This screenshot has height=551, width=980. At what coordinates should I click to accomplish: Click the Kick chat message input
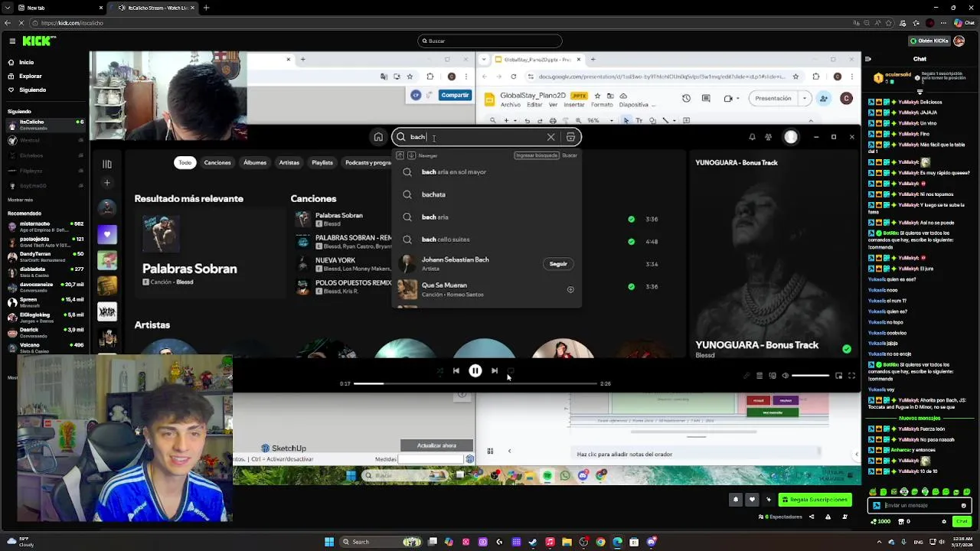(x=919, y=505)
